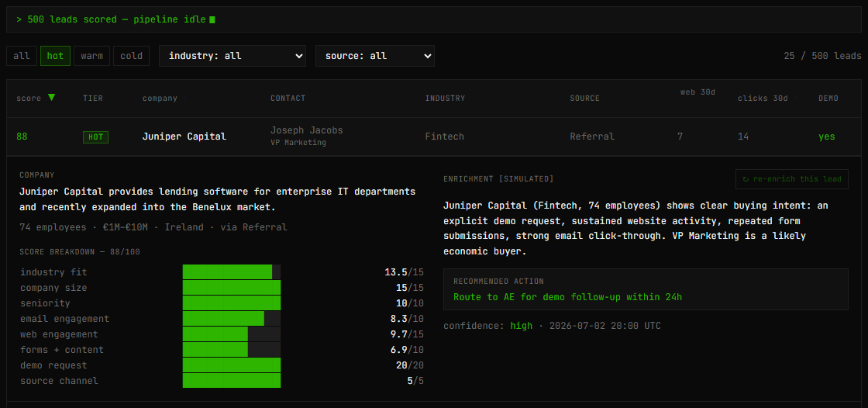The image size is (868, 408).
Task: Select the 'cold' tier filter
Action: tap(131, 56)
